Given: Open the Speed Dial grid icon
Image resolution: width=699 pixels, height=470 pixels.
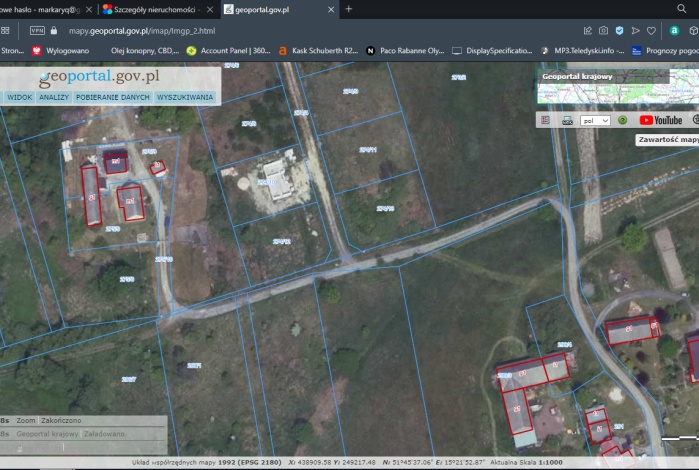Looking at the screenshot, I should tap(5, 30).
